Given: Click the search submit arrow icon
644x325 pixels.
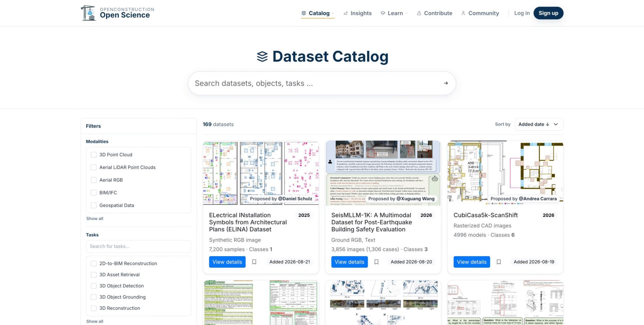Looking at the screenshot, I should (446, 83).
